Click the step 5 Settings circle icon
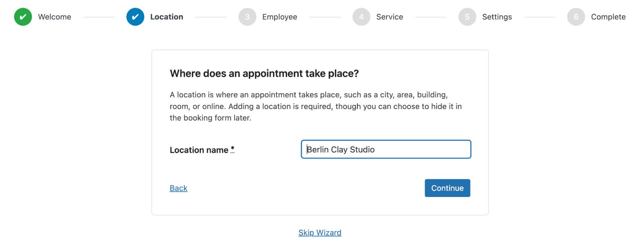 [467, 17]
